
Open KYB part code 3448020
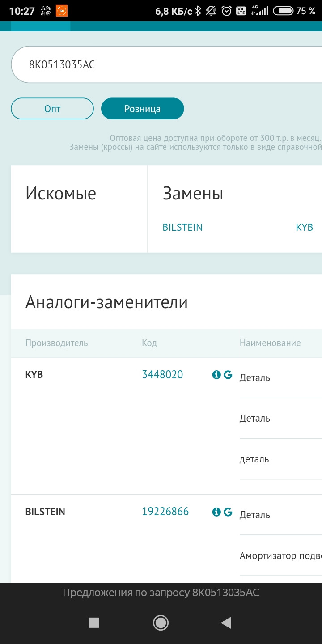162,375
